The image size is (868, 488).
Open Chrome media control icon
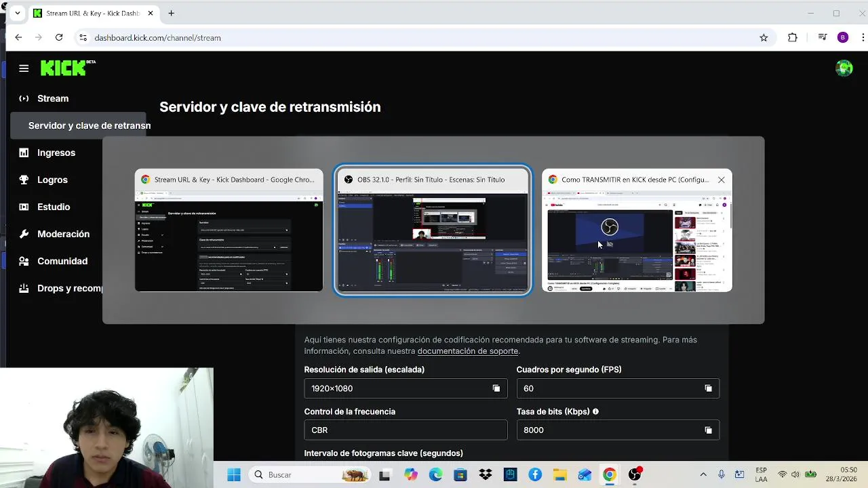click(822, 38)
